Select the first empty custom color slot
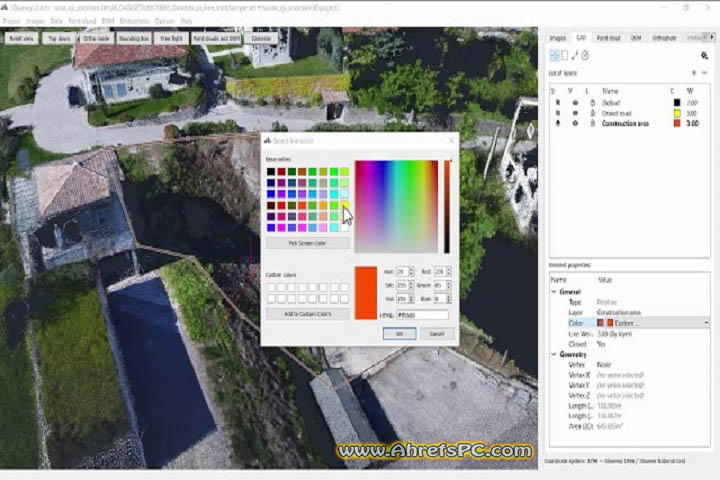720x480 pixels. point(271,287)
